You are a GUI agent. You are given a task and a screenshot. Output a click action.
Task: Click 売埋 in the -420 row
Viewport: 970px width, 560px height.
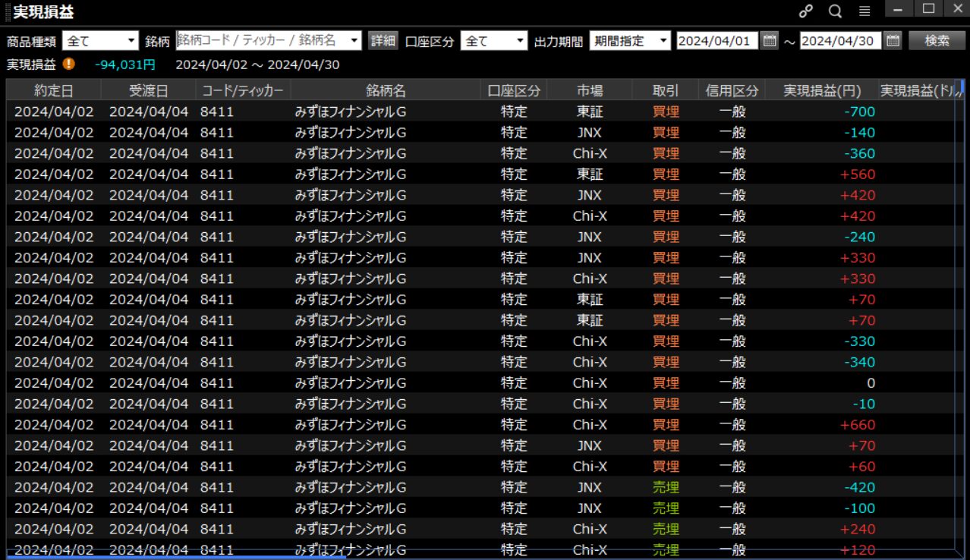click(x=666, y=487)
